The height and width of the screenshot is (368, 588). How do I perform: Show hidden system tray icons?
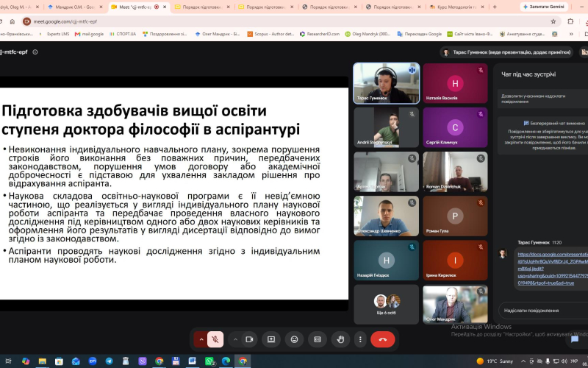[523, 361]
